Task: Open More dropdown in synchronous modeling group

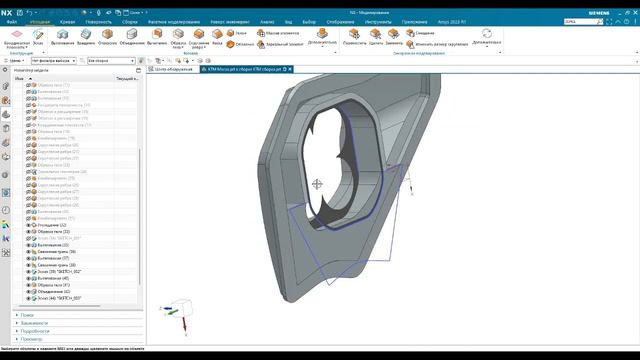Action: (x=487, y=37)
